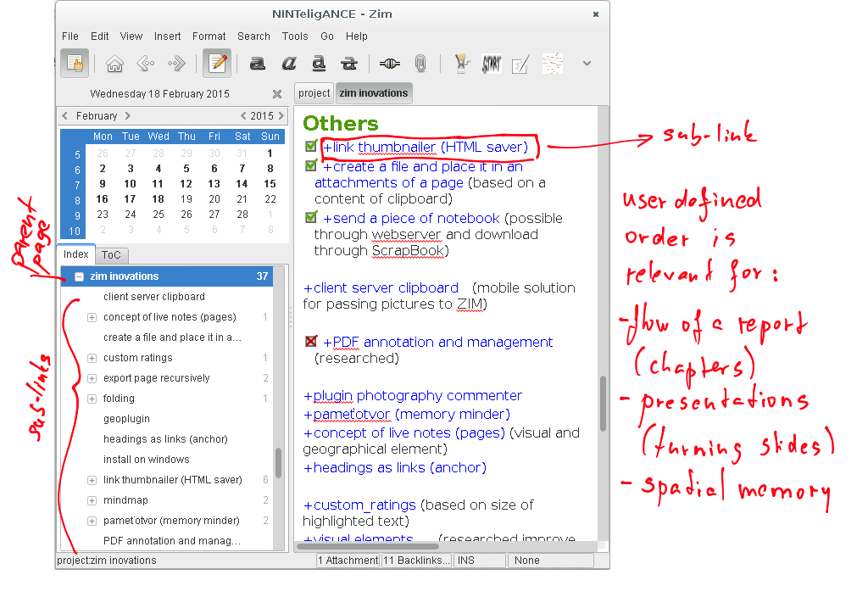The height and width of the screenshot is (597, 868).
Task: Click the paperclip attach file icon
Action: point(420,64)
